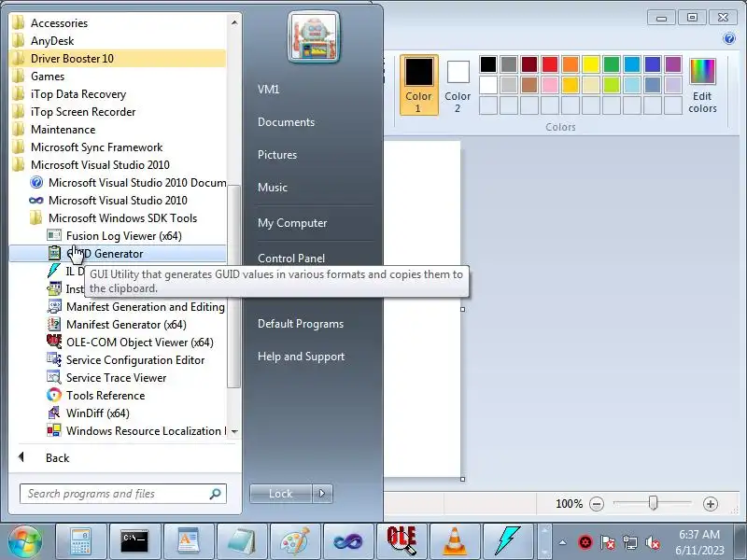Pick the green swatch in Paint palette

(612, 63)
